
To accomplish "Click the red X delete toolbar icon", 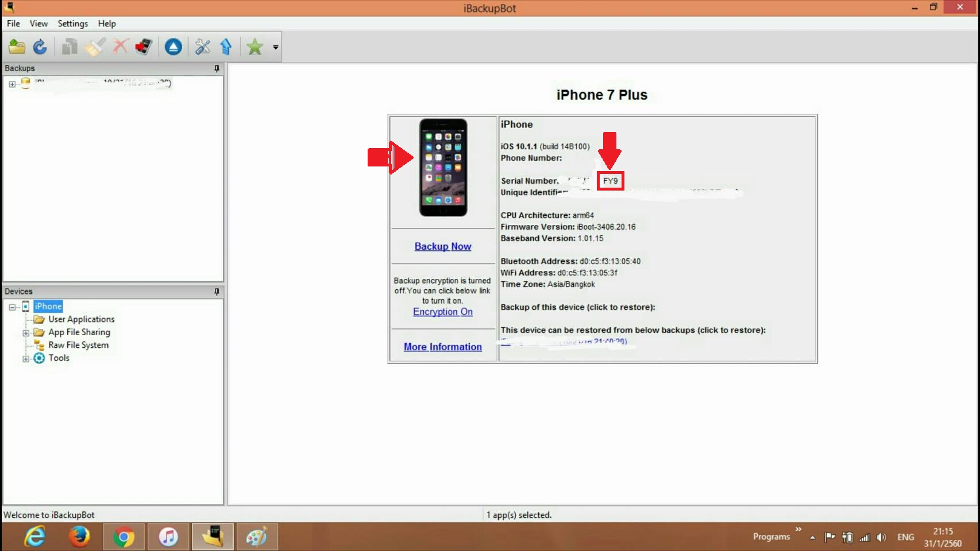I will (120, 46).
